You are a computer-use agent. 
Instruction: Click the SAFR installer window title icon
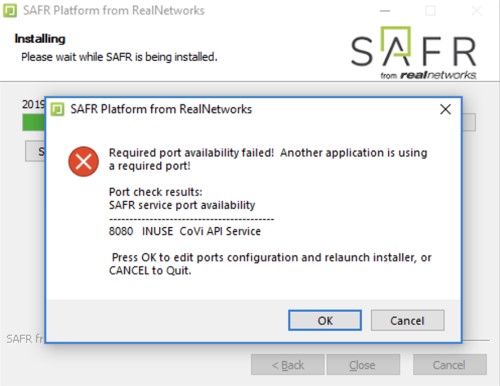coord(10,11)
